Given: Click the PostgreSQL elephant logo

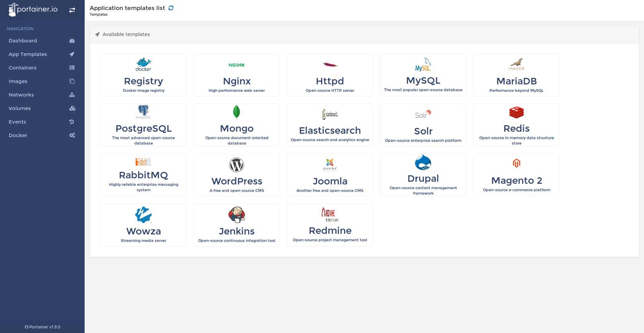Looking at the screenshot, I should [x=143, y=112].
